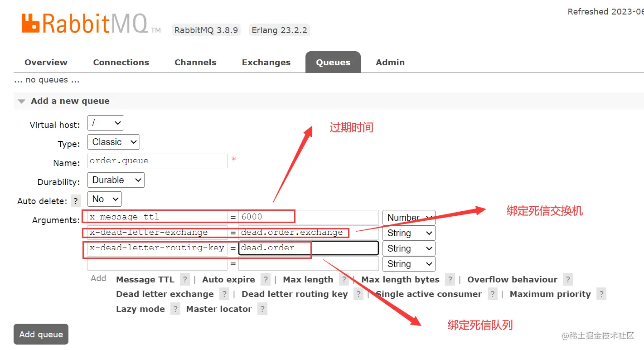Click the Maximum priority shortcut link

coord(550,294)
